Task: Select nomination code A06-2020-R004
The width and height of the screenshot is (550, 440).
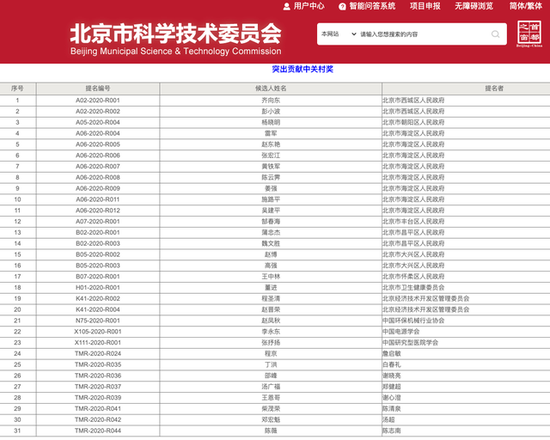Action: (98, 133)
